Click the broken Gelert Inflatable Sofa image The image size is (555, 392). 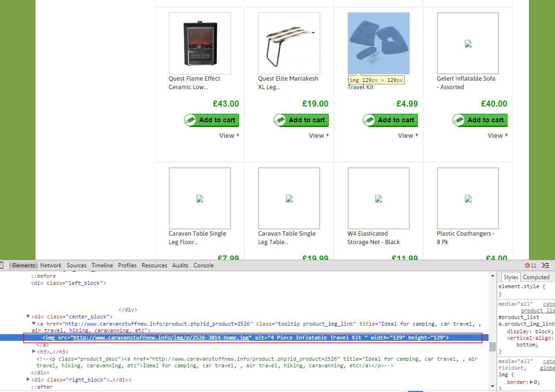468,44
